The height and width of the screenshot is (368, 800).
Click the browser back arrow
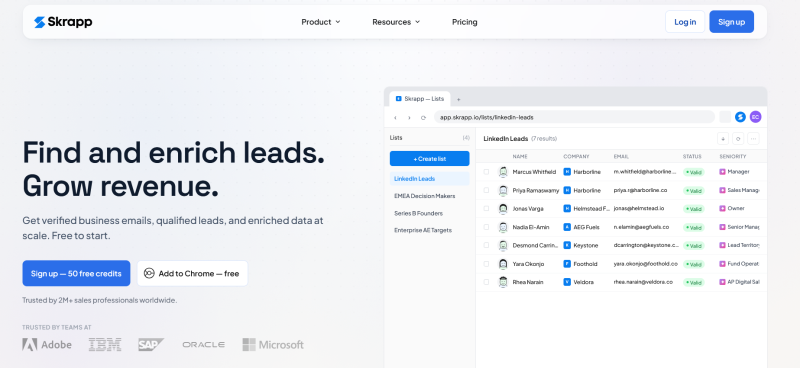click(395, 117)
